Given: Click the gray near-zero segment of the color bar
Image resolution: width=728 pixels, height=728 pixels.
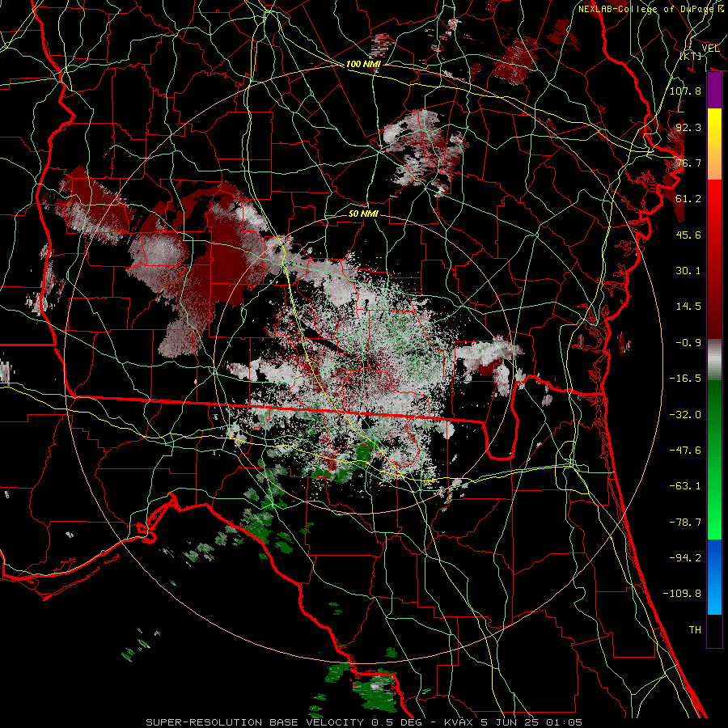Looking at the screenshot, I should [714, 359].
